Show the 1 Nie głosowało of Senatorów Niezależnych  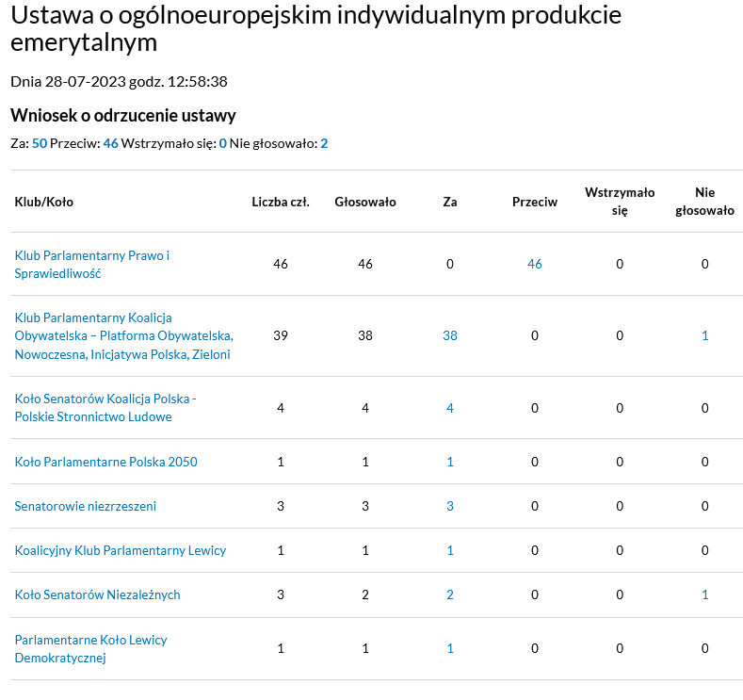point(705,594)
